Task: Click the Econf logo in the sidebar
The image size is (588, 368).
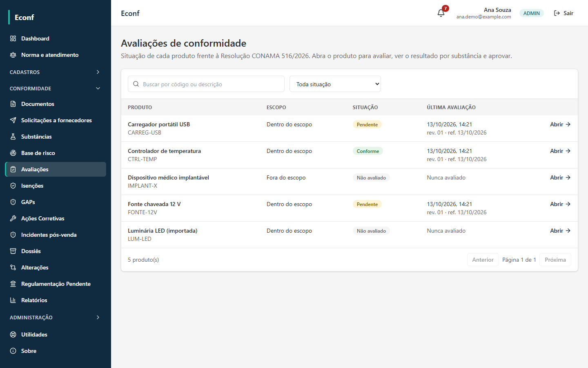Action: 24,17
